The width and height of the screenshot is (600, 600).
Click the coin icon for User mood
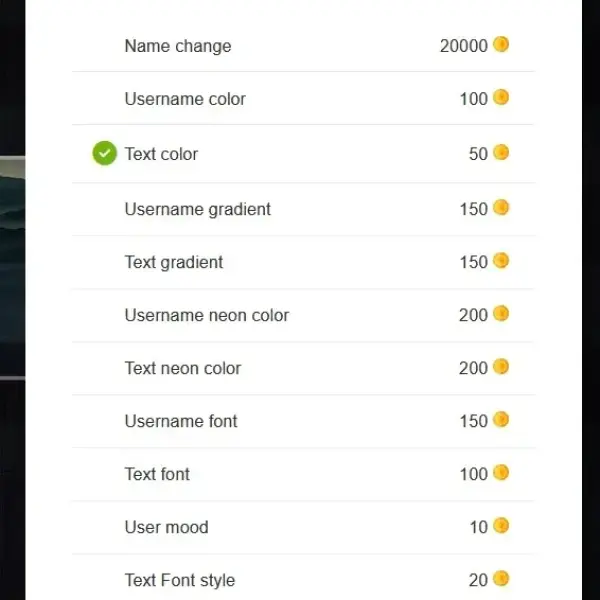tap(501, 526)
